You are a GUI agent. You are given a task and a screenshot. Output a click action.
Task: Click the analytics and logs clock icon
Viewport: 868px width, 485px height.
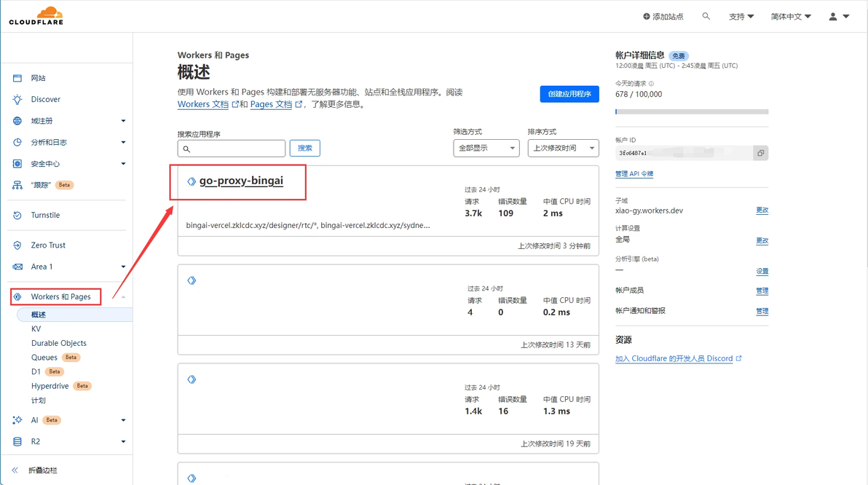pyautogui.click(x=17, y=142)
